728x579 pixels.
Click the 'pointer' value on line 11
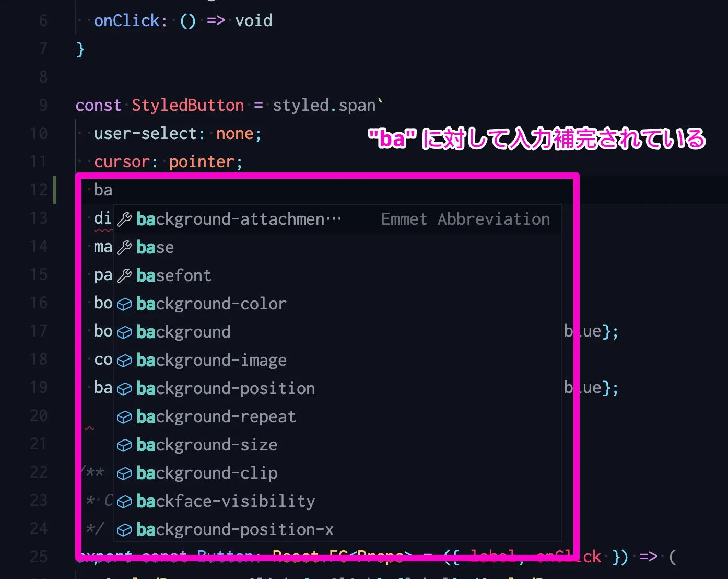(x=202, y=162)
